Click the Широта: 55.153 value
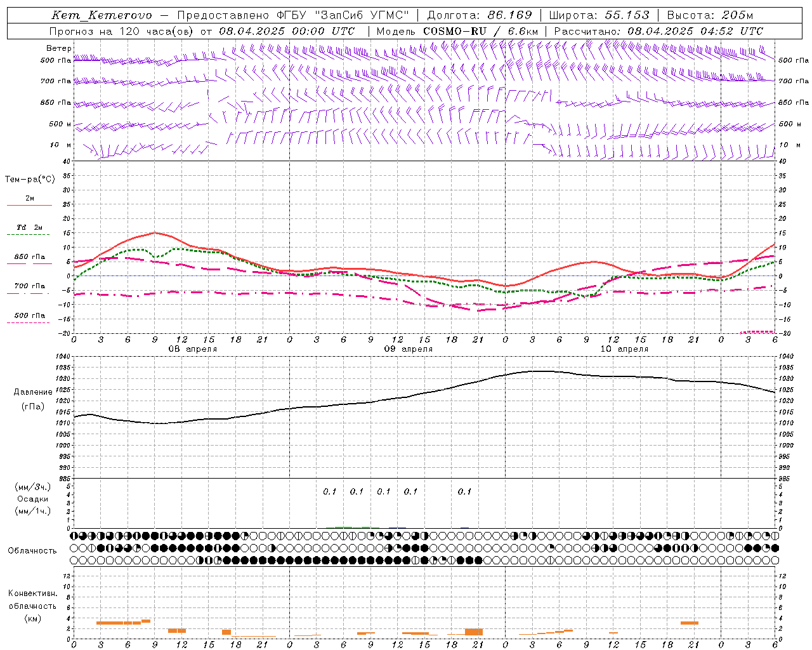 click(599, 15)
